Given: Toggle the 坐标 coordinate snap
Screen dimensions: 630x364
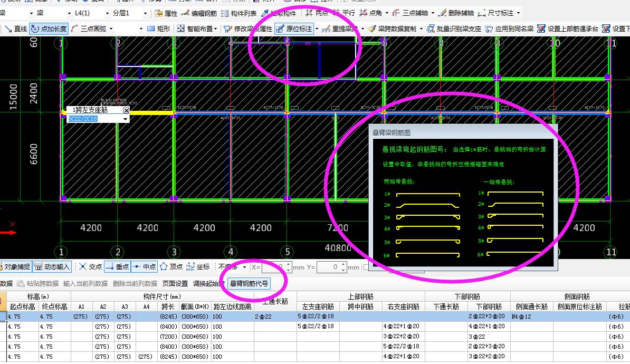Looking at the screenshot, I should pyautogui.click(x=198, y=267).
